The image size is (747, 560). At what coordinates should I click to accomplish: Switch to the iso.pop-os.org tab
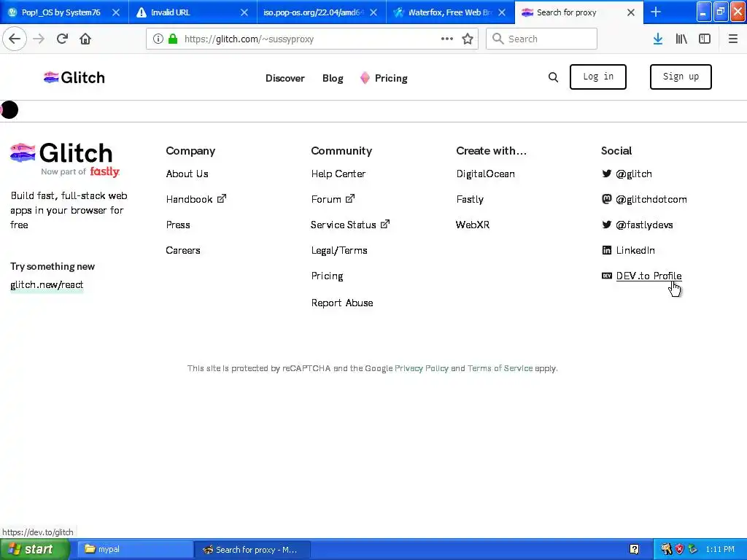(314, 12)
